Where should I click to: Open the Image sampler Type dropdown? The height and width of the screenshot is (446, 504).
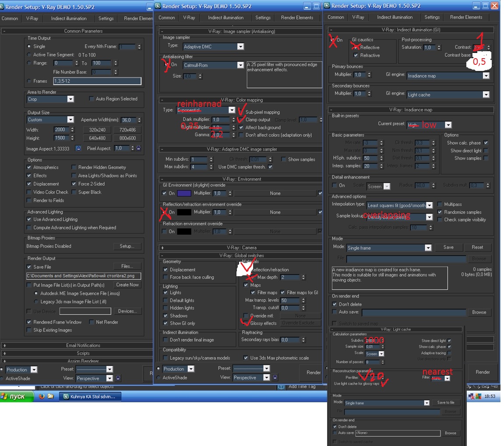click(213, 46)
